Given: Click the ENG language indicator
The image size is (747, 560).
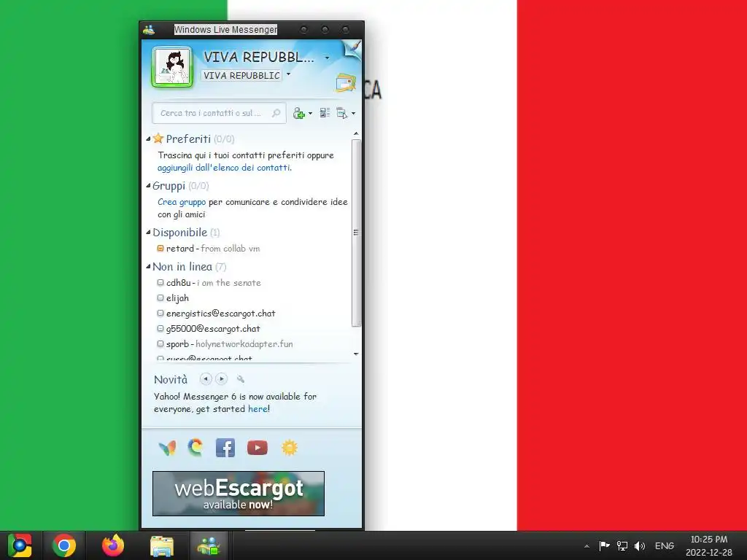Looking at the screenshot, I should [665, 545].
